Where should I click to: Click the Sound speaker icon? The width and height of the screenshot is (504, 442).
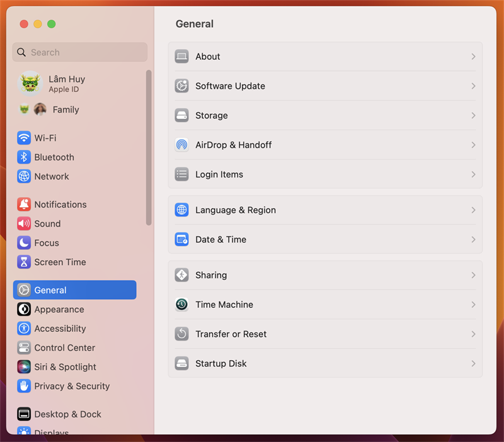(x=24, y=224)
